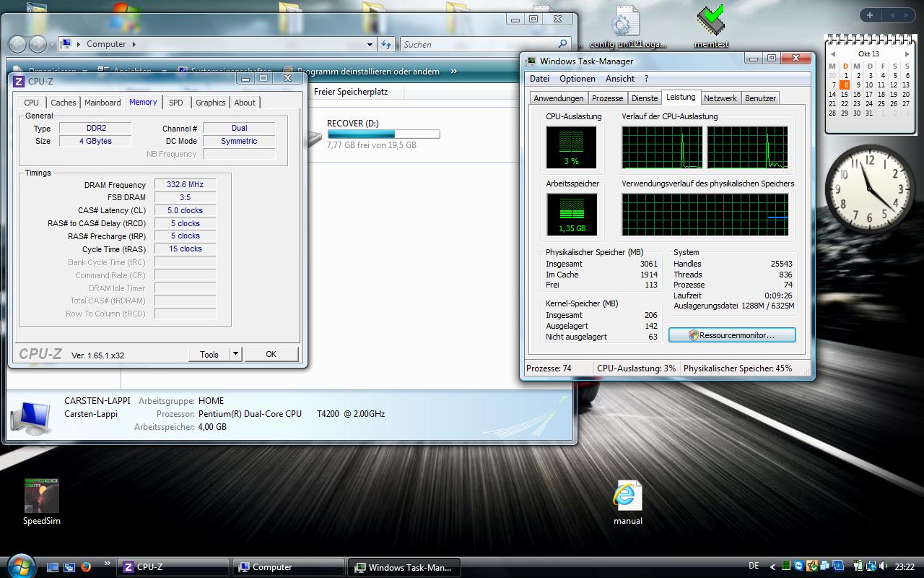Click Ressourcenmonitor button
Image resolution: width=924 pixels, height=578 pixels.
pyautogui.click(x=732, y=335)
